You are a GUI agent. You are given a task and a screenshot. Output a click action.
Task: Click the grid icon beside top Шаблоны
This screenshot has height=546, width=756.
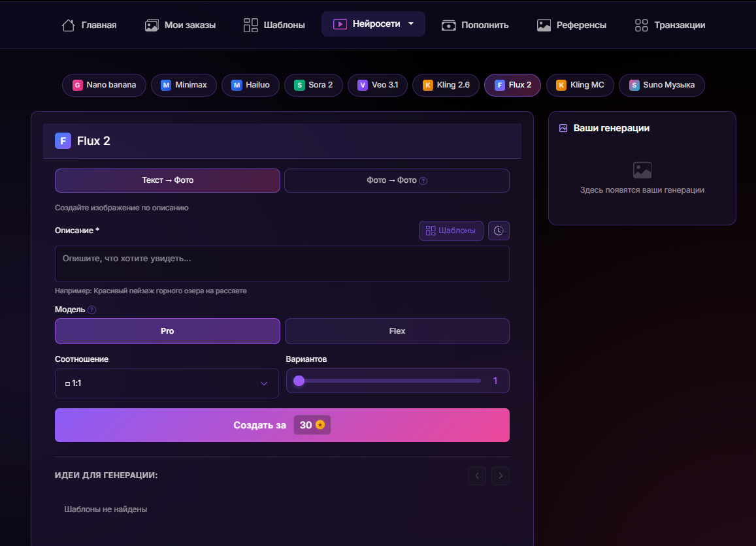[251, 25]
